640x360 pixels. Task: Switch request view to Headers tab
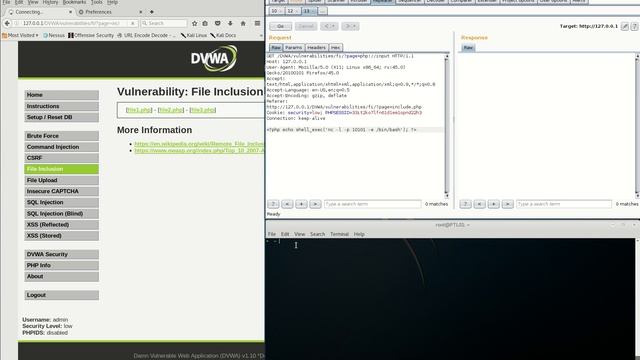316,48
